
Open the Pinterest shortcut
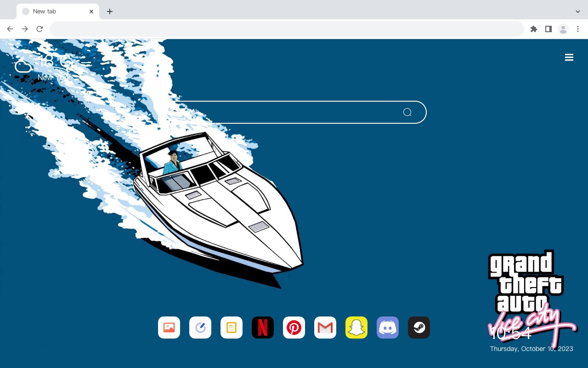coord(294,328)
